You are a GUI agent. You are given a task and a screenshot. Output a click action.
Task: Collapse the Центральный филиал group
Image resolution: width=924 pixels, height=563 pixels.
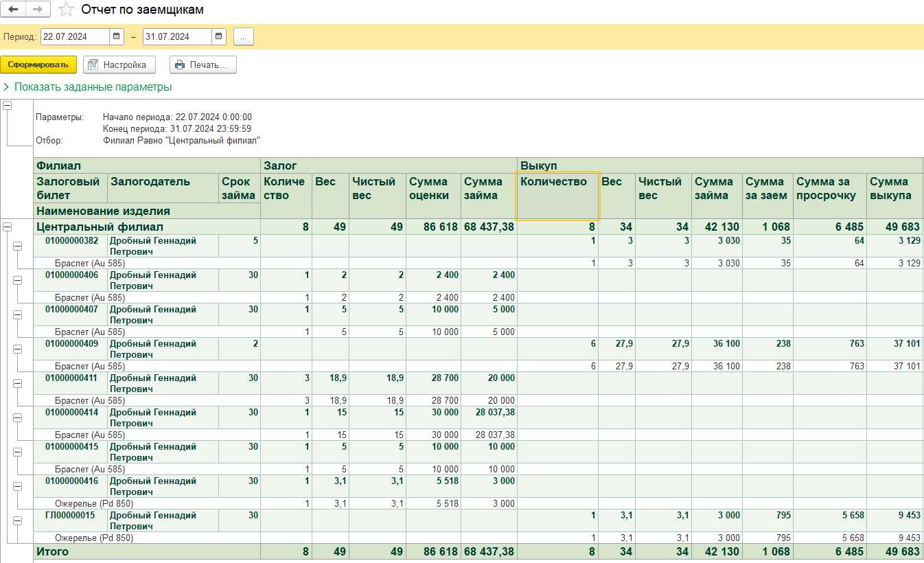coord(8,227)
